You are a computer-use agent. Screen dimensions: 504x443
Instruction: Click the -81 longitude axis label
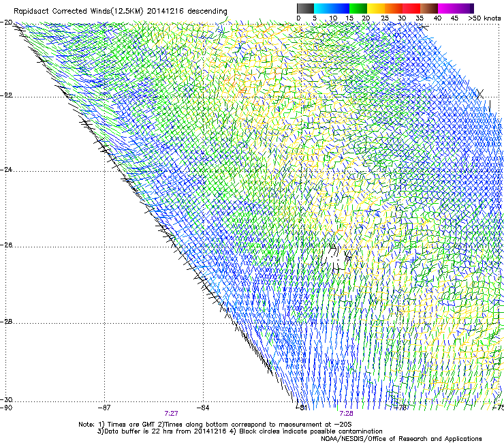301,408
